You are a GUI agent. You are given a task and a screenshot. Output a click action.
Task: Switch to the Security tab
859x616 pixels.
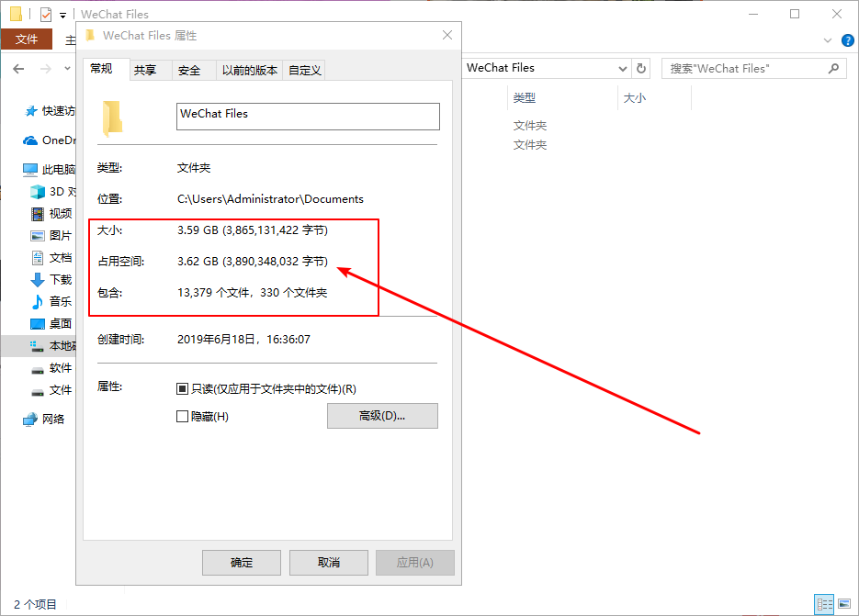tap(189, 71)
